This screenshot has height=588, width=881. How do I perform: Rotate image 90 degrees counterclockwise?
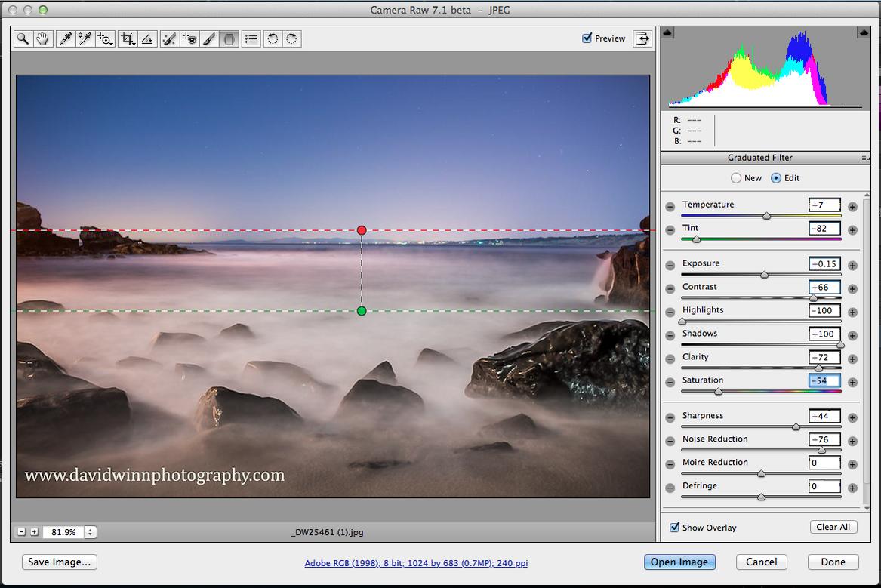(273, 38)
